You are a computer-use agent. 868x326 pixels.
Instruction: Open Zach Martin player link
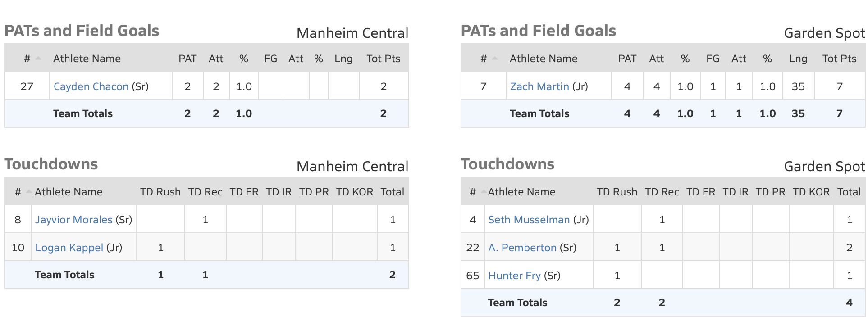[x=539, y=86]
